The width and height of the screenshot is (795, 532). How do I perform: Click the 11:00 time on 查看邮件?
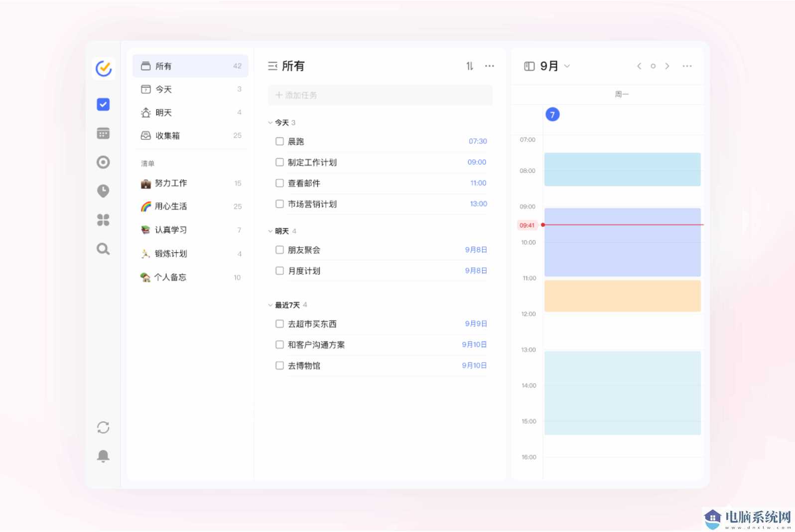(x=478, y=183)
